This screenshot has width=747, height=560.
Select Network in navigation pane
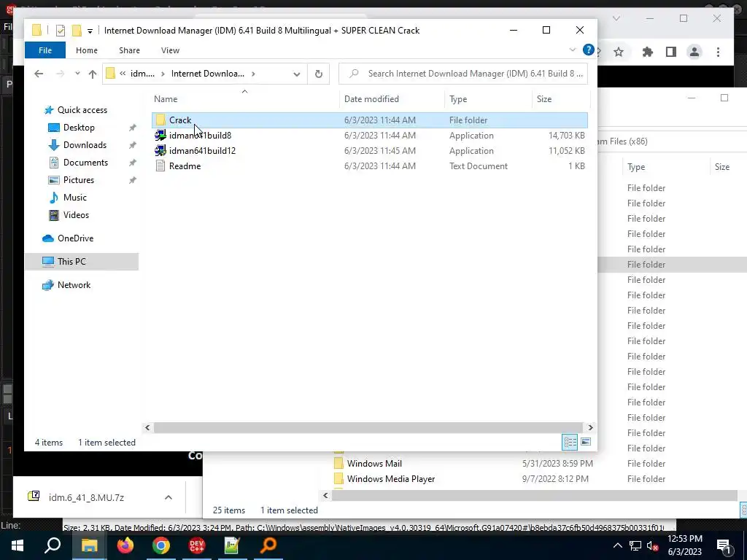pos(74,285)
